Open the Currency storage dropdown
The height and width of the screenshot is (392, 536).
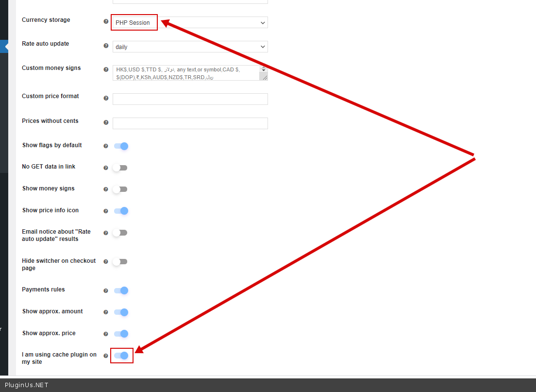tap(189, 23)
